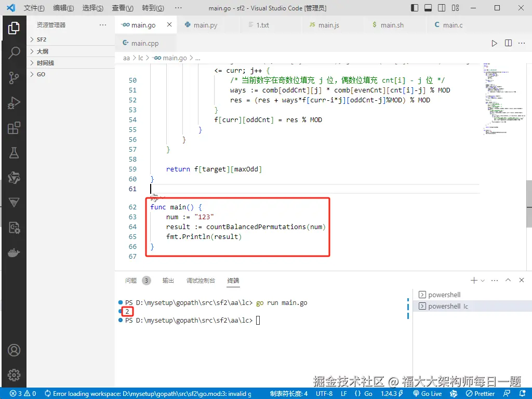Change 制表符长度: 4 indentation setting
The height and width of the screenshot is (399, 532).
click(289, 394)
